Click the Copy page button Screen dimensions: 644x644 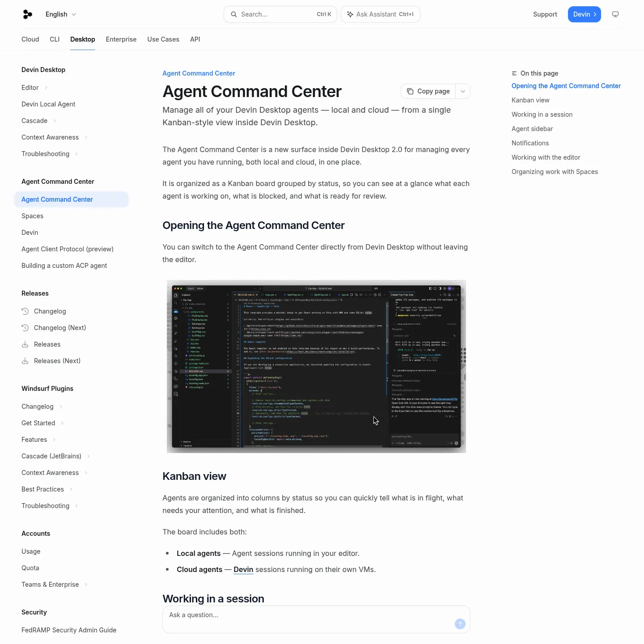[x=428, y=91]
